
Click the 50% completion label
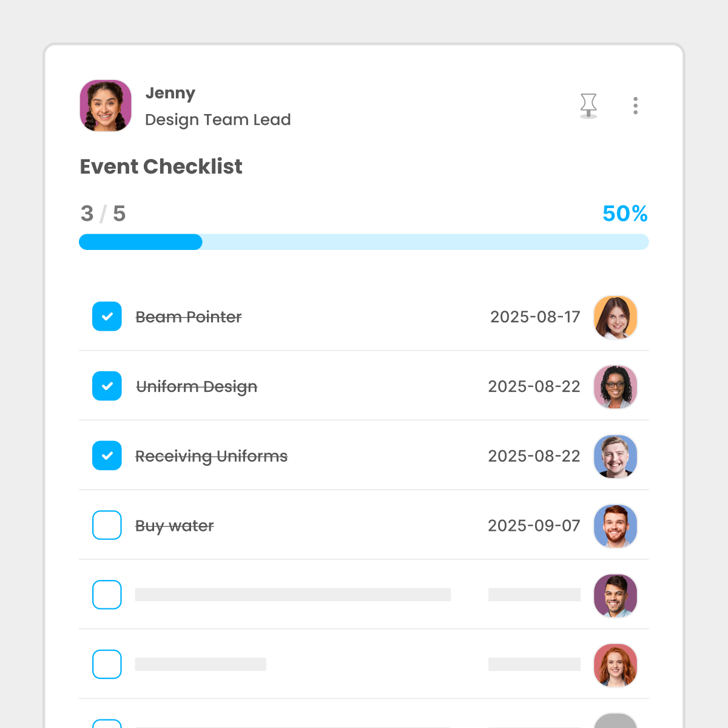(624, 214)
